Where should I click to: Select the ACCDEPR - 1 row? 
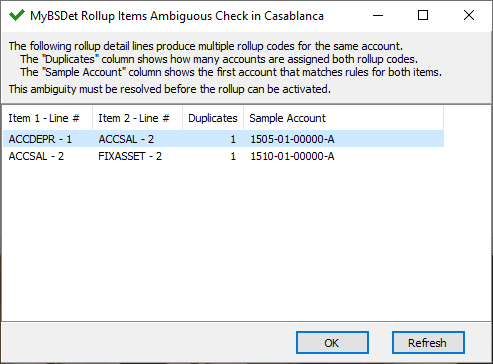coord(223,139)
